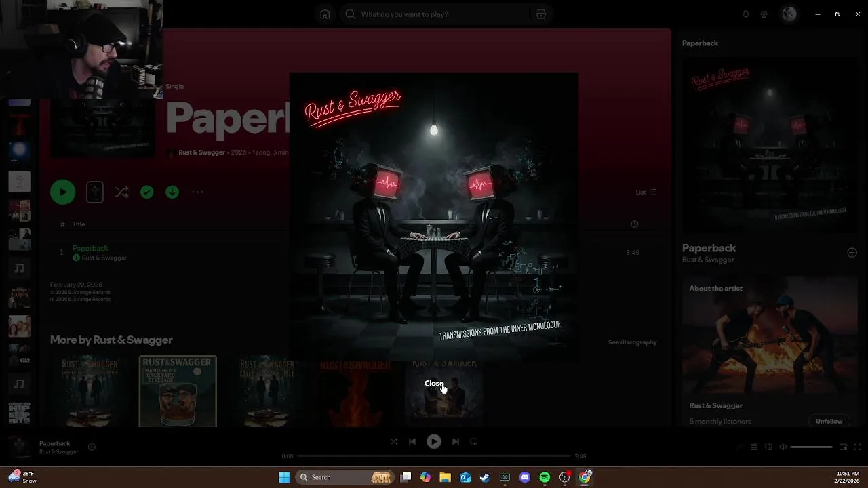
Task: Open Rust & Swagger artist link beside album year
Action: pos(201,152)
